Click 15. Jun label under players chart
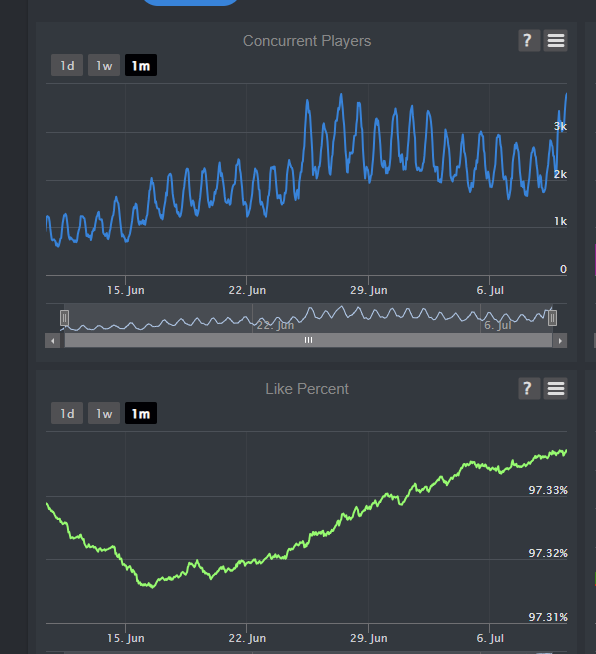Viewport: 596px width, 654px height. coord(126,290)
